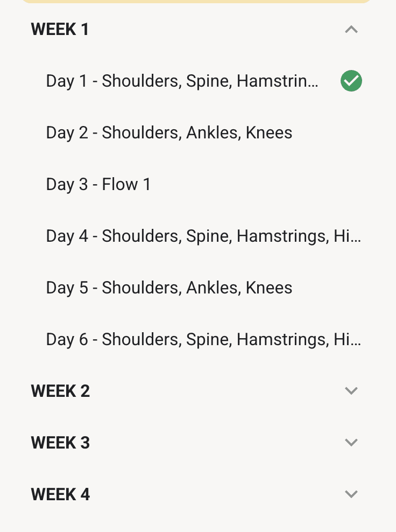
Task: Open Day 2 - Shoulders, Ankles, Knees
Action: [x=169, y=133]
